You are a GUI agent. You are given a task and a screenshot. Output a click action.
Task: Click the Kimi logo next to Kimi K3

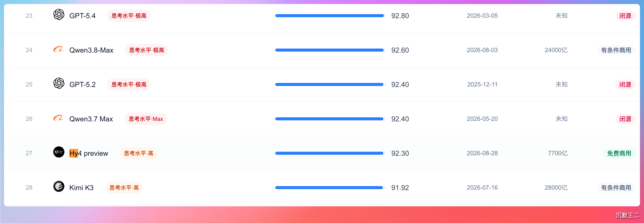pos(59,186)
